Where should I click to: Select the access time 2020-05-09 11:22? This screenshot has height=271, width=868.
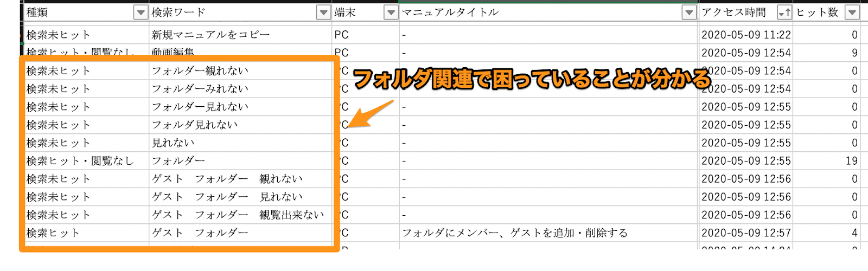point(746,35)
